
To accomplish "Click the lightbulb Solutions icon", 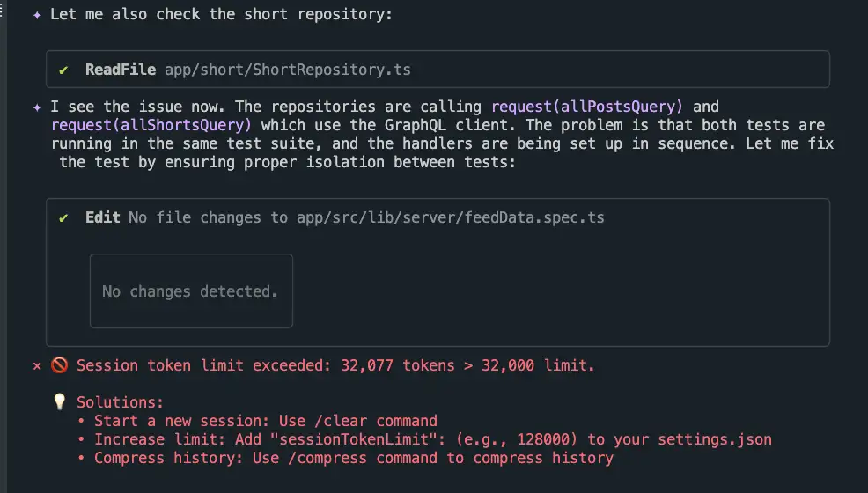I will point(59,401).
